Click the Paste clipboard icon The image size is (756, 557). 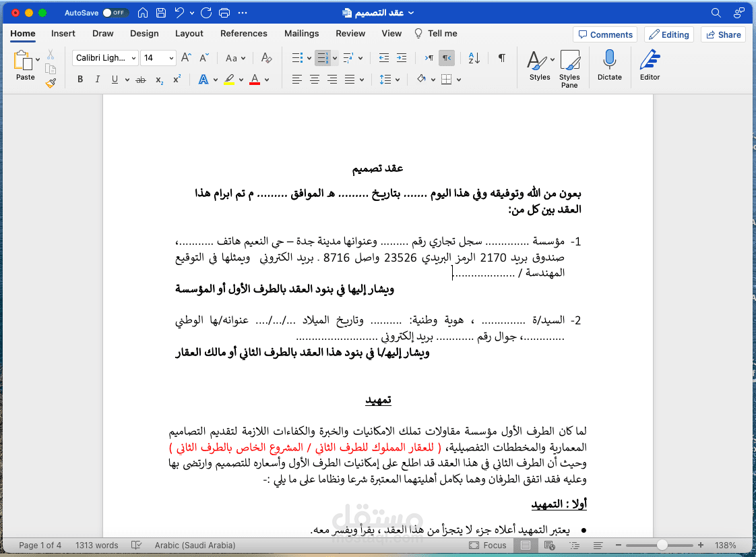coord(23,61)
